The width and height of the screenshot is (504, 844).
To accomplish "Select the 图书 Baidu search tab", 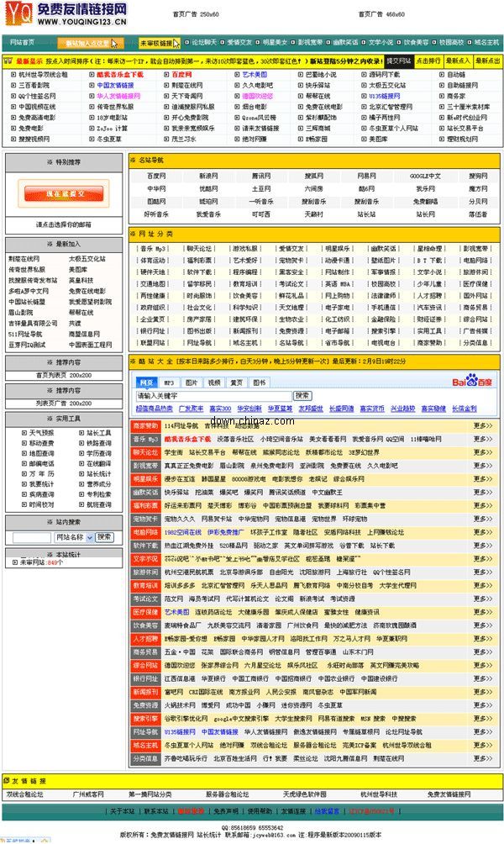I will coord(260,382).
